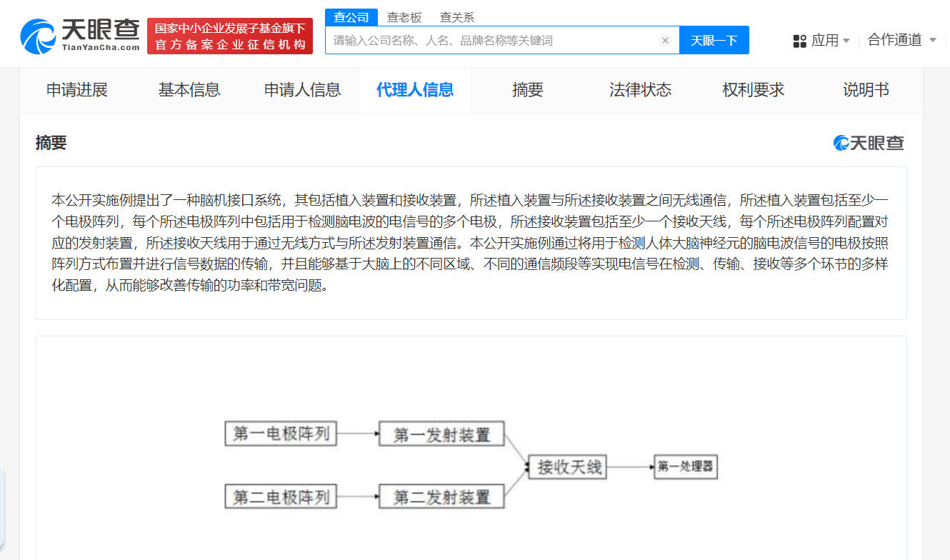Open the 申请进展 tab
The width and height of the screenshot is (950, 560).
coord(77,90)
